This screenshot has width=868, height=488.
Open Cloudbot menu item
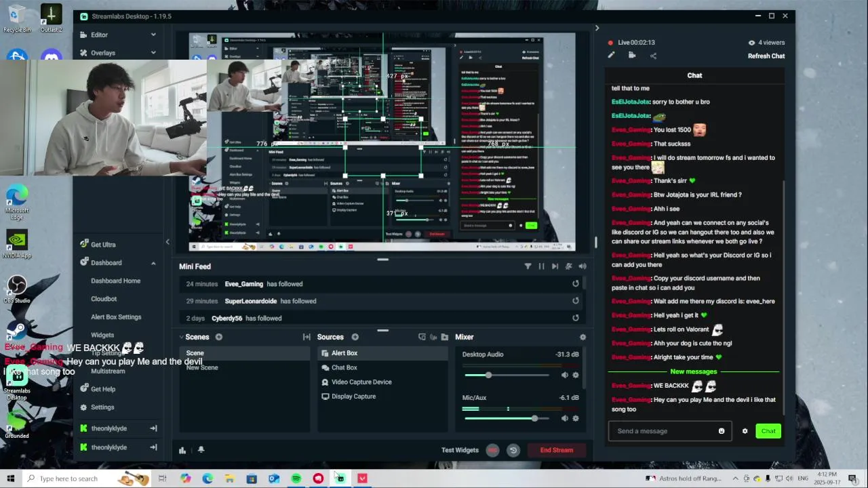coord(104,299)
